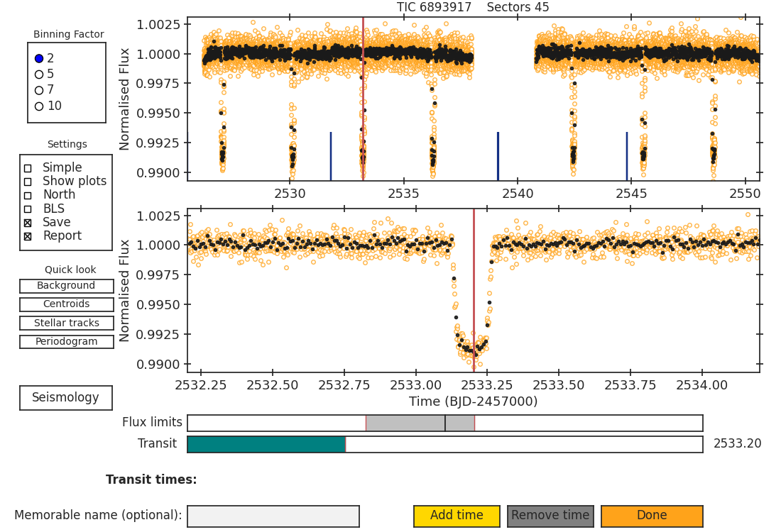The image size is (781, 532).
Task: Click the Binning Factor heading
Action: point(69,34)
